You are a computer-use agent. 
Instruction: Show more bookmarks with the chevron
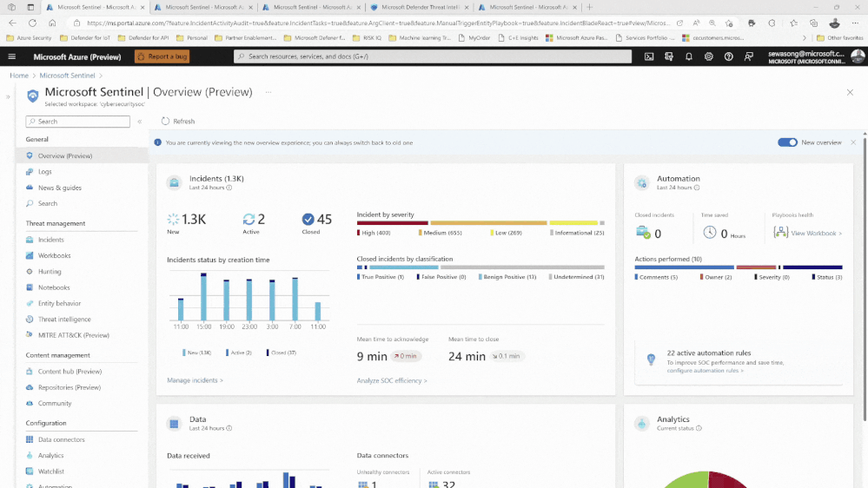804,38
